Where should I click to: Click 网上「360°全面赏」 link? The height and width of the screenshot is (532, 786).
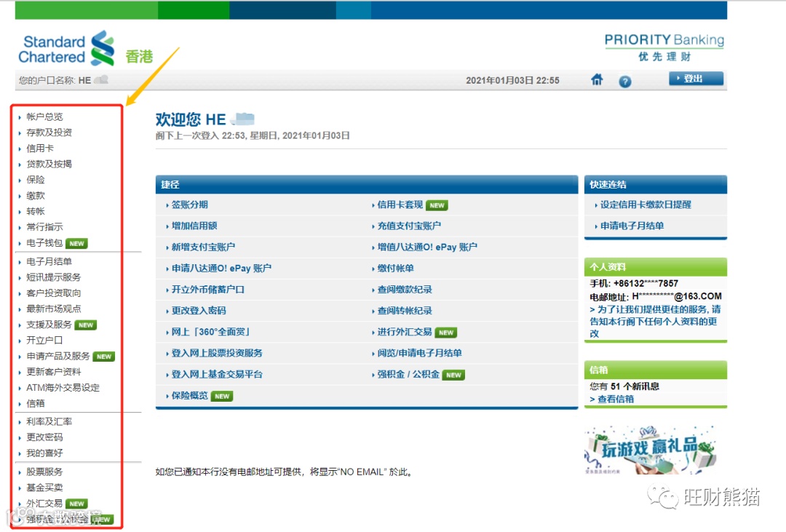point(211,332)
